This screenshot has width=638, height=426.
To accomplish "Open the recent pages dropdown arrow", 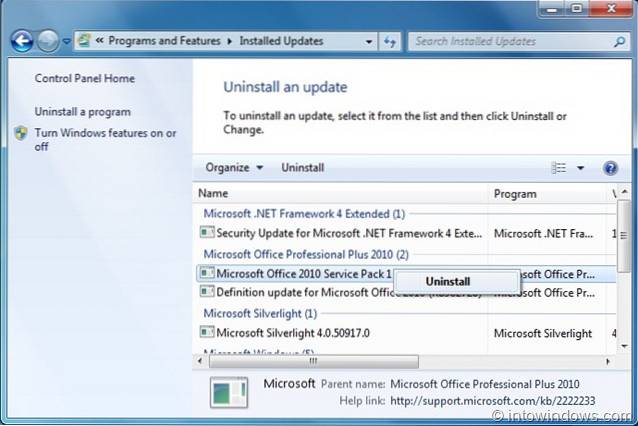I will click(x=67, y=42).
